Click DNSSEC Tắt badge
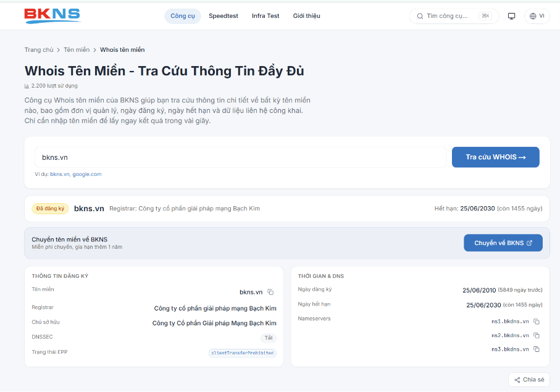 (268, 338)
